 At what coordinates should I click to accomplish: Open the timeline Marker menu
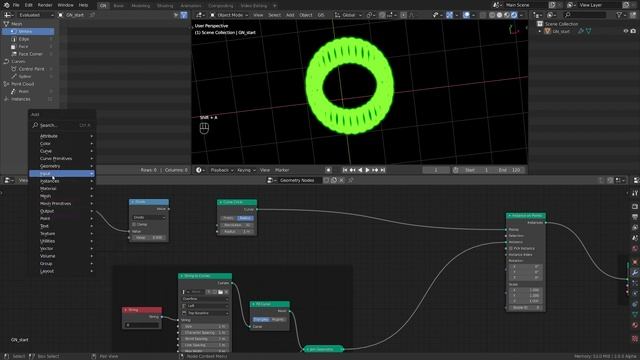[282, 170]
